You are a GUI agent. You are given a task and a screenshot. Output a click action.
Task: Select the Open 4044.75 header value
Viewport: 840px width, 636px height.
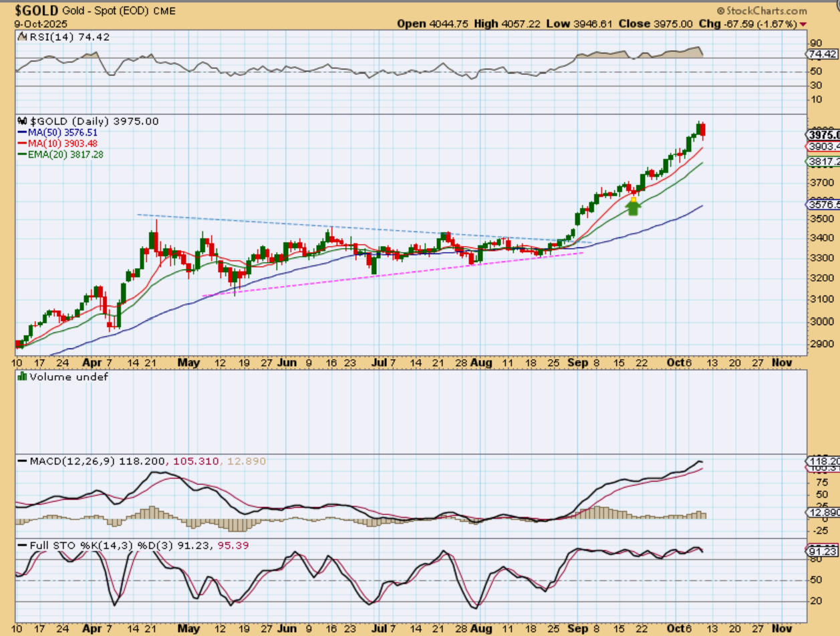(x=433, y=24)
